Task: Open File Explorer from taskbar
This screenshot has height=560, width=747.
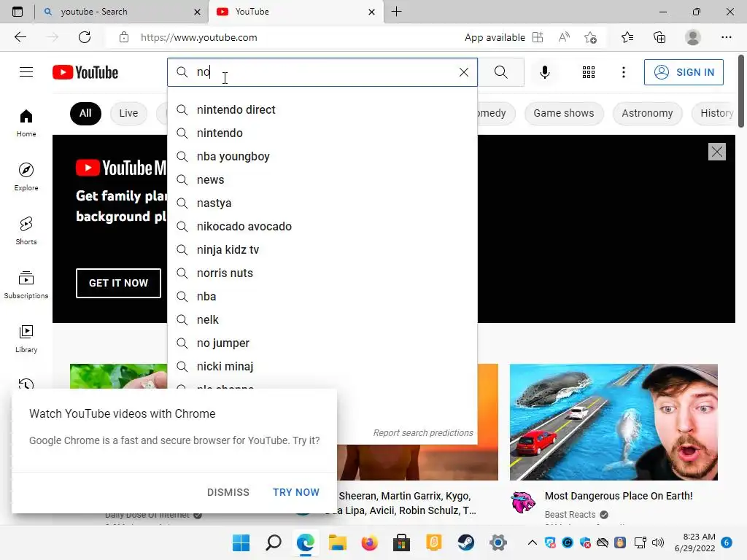Action: [337, 542]
